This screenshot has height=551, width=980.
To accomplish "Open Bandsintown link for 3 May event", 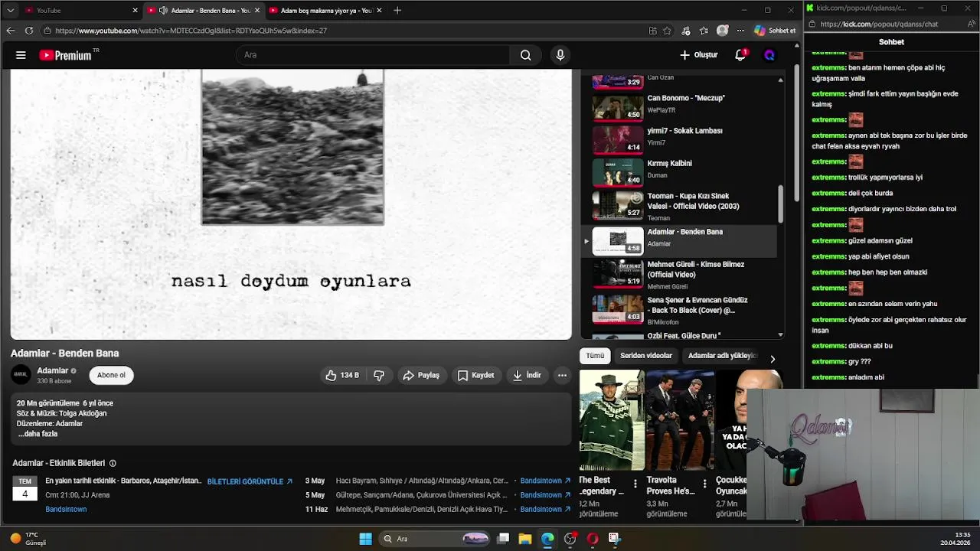I will [x=545, y=481].
